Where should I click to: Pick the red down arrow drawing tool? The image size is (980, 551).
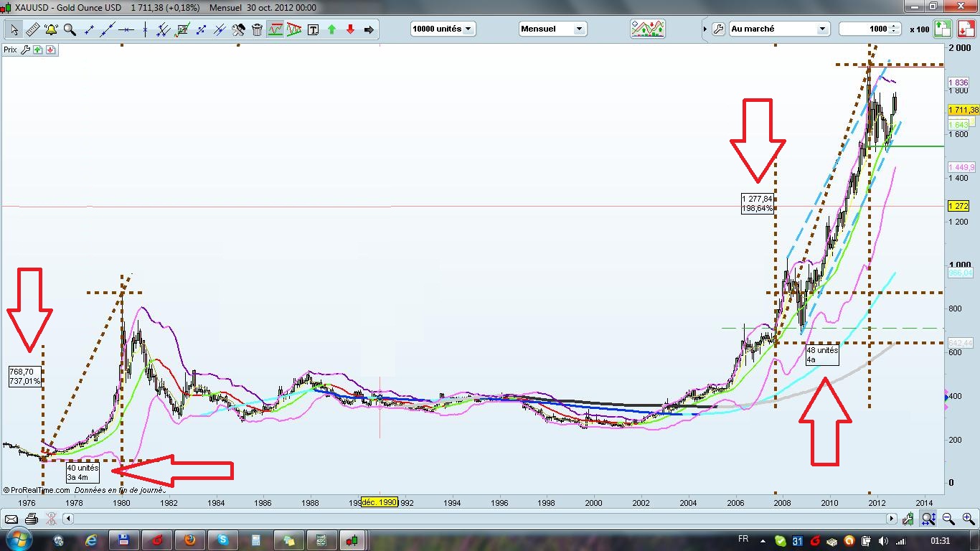click(350, 29)
